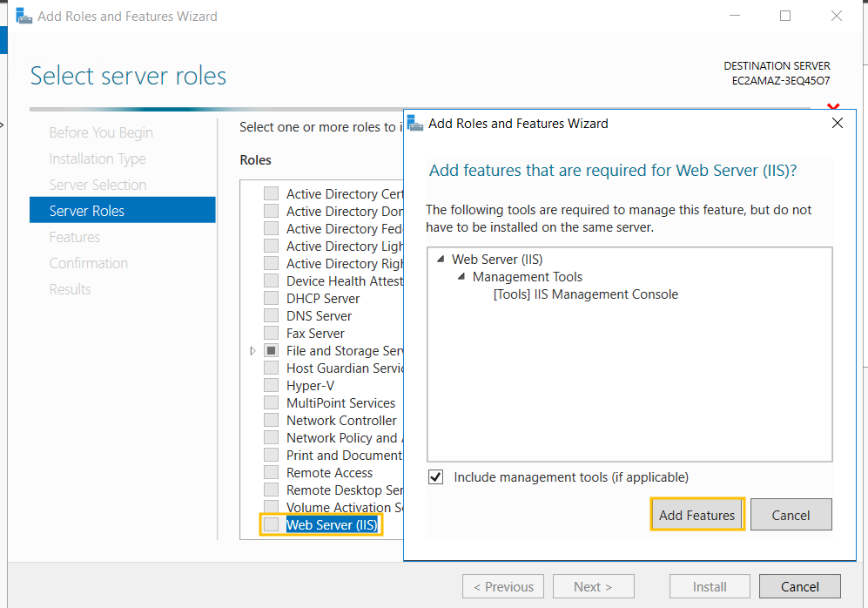Screen dimensions: 868x608
Task: Minimize the main wizard window
Action: tap(735, 16)
